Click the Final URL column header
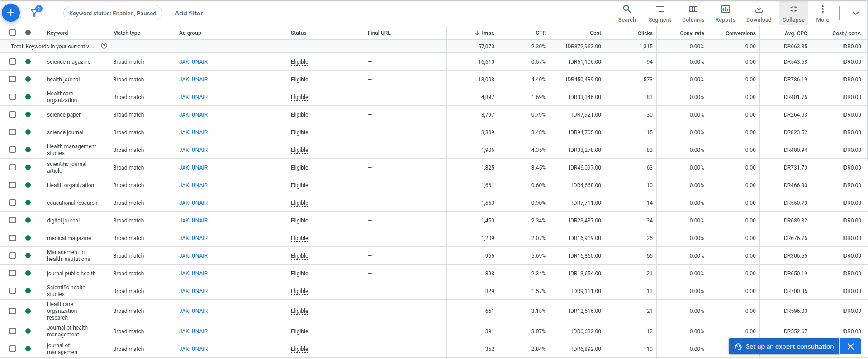The image size is (868, 359). click(x=379, y=33)
